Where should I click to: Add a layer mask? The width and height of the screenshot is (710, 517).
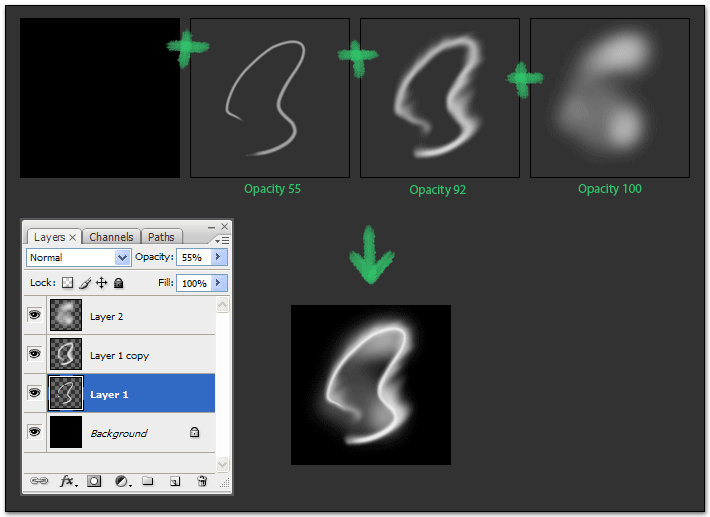tap(94, 481)
